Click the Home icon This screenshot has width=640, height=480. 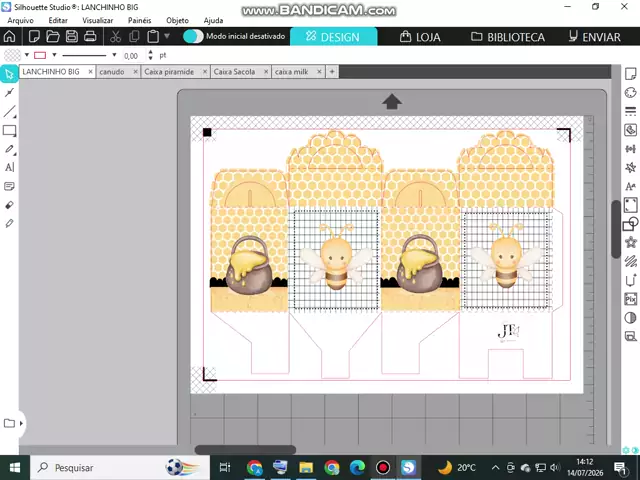pos(9,36)
